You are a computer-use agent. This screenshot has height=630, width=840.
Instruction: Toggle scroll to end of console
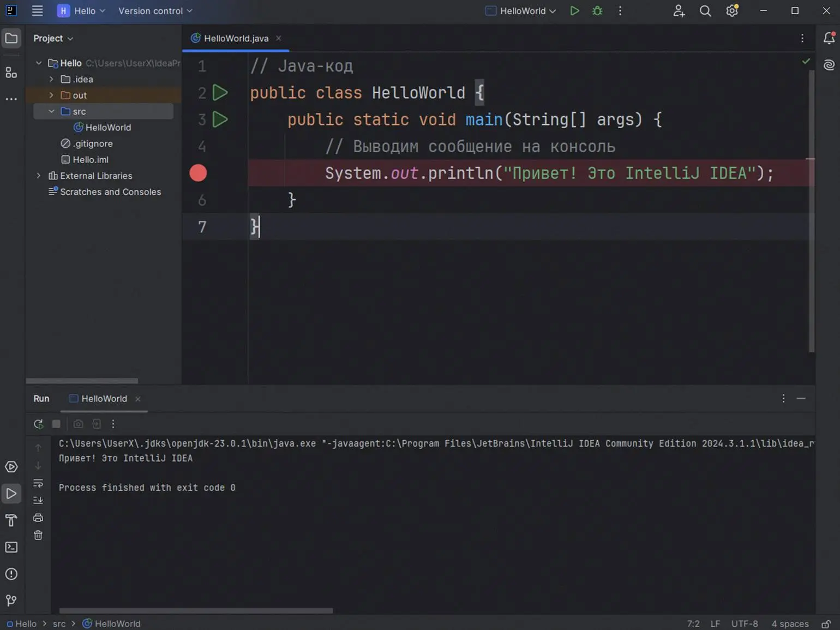[x=38, y=500]
